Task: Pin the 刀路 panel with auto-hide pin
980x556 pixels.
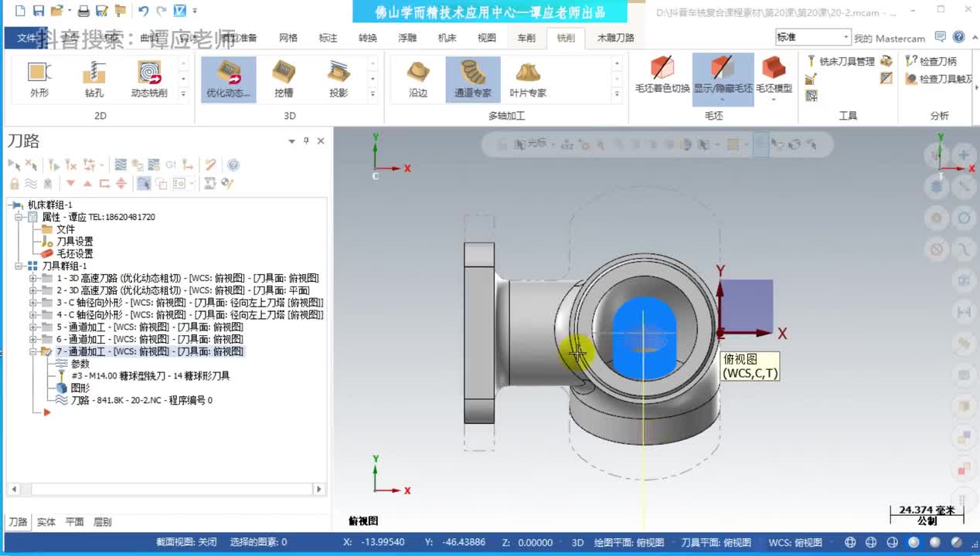Action: point(306,141)
